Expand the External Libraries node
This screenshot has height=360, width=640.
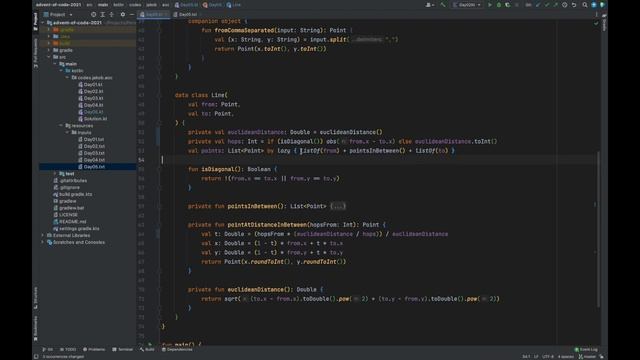(x=43, y=236)
